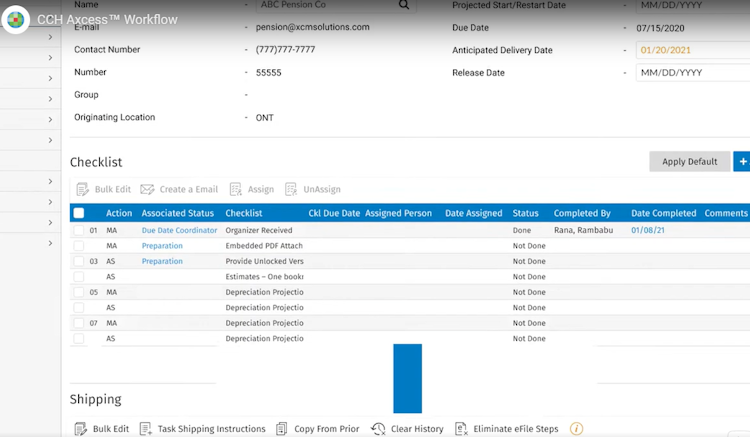The width and height of the screenshot is (750, 437).
Task: Click the Anticipated Delivery Date field
Action: point(693,50)
